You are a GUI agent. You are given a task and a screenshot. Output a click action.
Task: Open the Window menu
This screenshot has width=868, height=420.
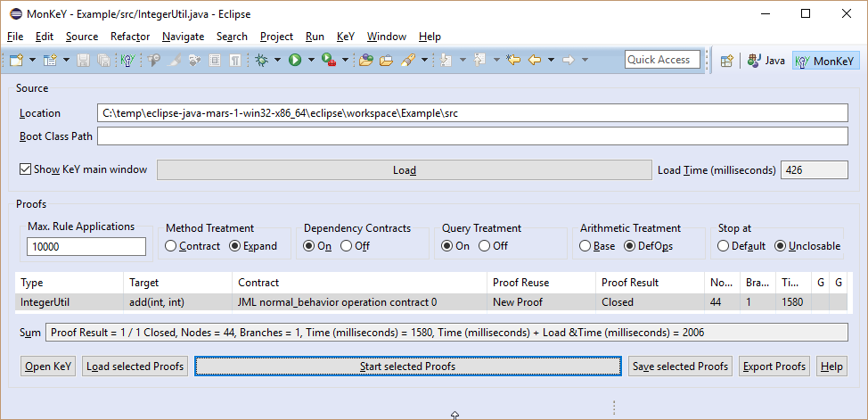click(387, 37)
